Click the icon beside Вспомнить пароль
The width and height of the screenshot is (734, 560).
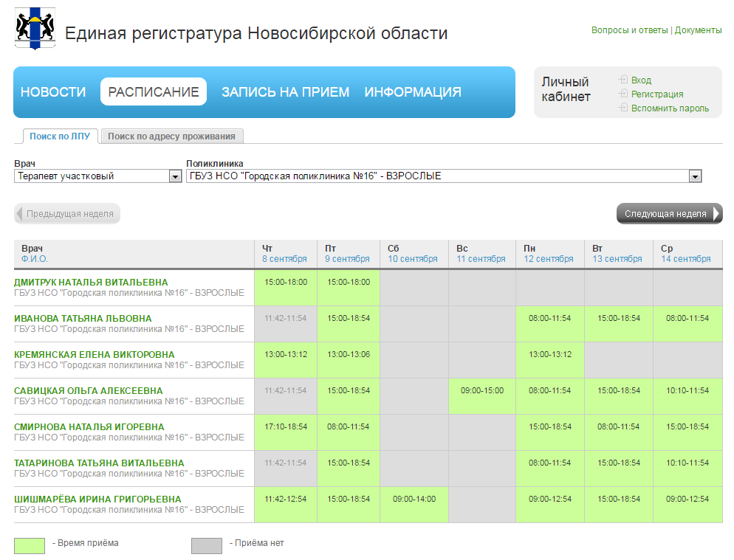623,108
